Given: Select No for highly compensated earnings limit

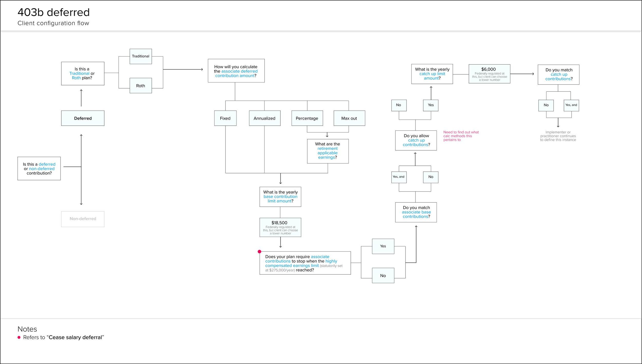Looking at the screenshot, I should coord(383,276).
